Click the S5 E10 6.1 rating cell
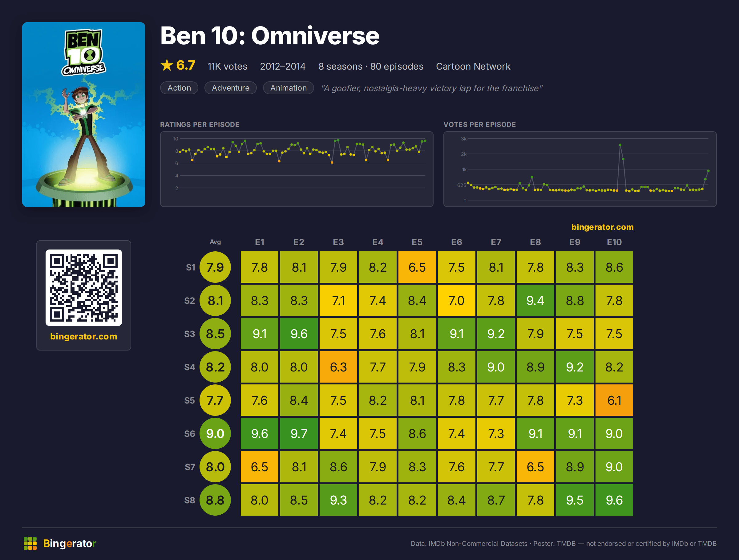 point(614,400)
